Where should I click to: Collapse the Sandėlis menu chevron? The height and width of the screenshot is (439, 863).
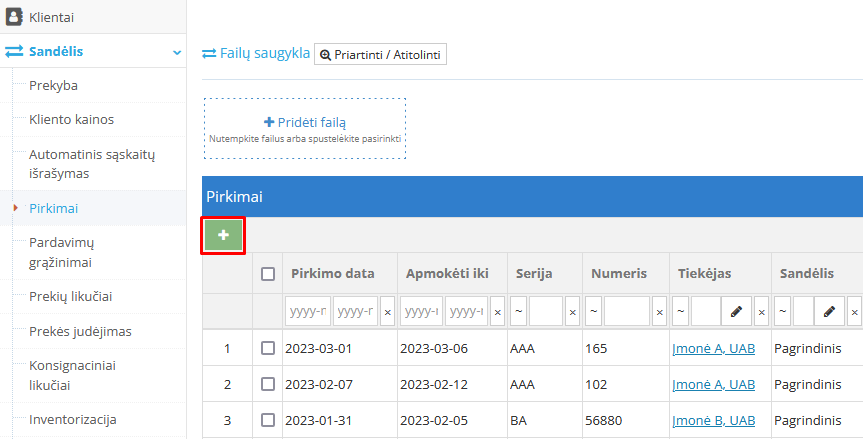click(x=176, y=51)
